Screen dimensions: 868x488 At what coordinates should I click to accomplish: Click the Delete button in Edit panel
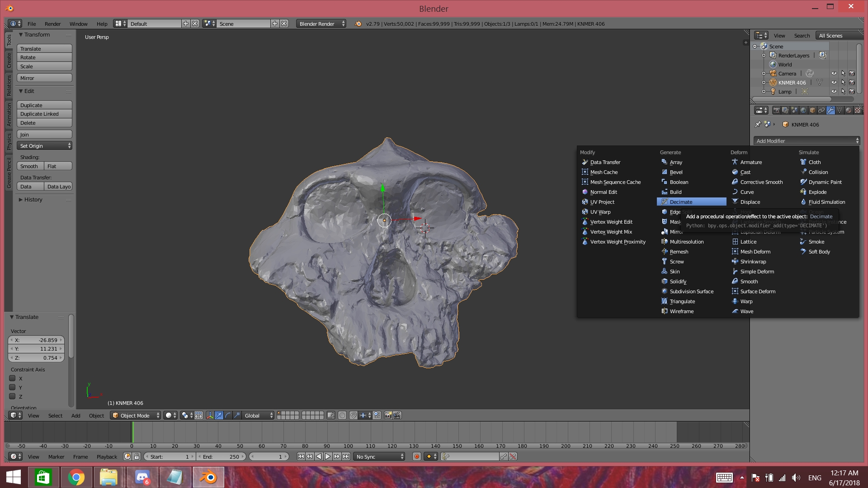point(45,123)
